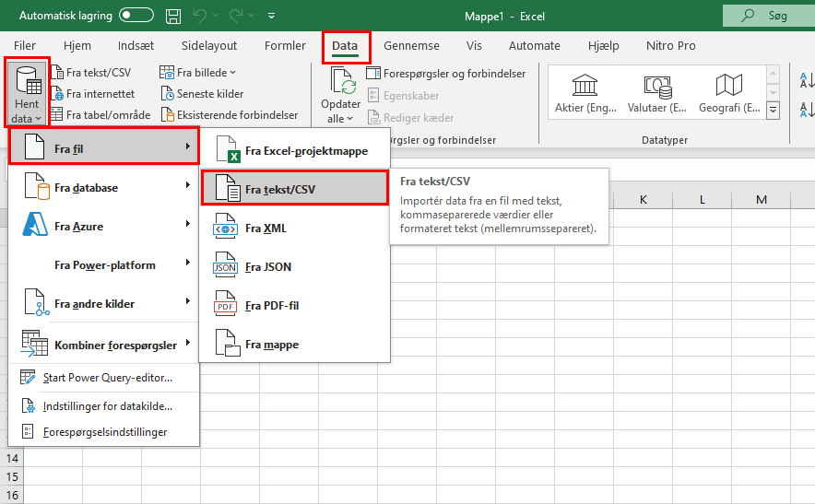815x504 pixels.
Task: Switch to the Indsæt tab
Action: (136, 46)
